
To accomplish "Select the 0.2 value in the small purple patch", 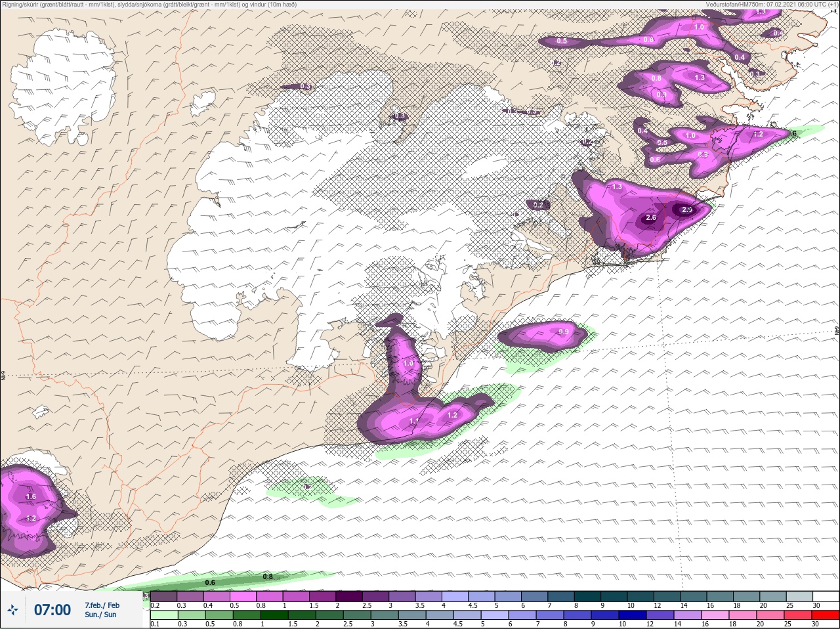I will coord(538,205).
